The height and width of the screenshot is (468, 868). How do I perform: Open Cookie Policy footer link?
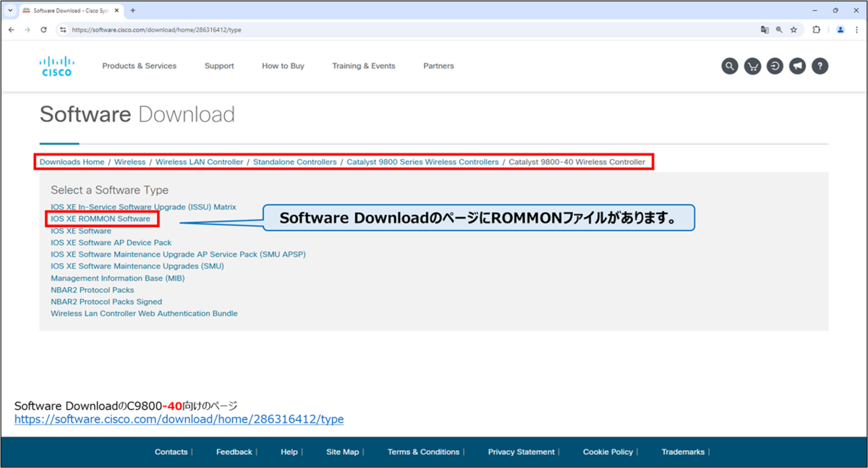pos(608,452)
